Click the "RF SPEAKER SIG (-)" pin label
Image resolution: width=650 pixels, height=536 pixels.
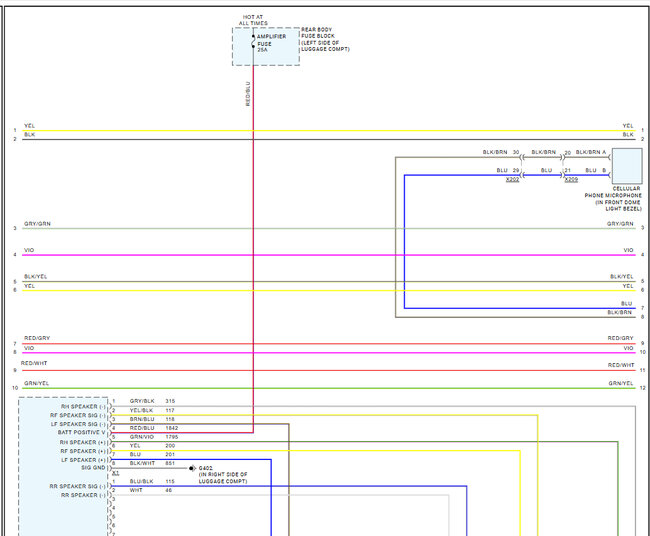[x=78, y=415]
